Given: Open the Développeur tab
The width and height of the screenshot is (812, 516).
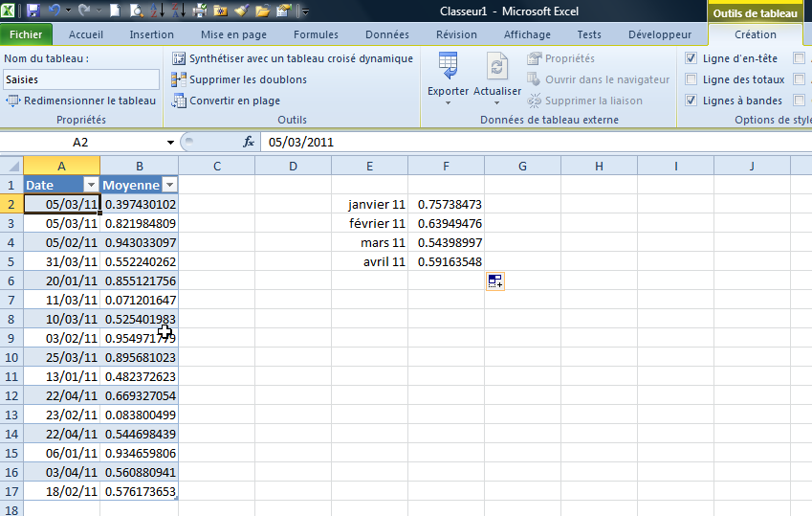Looking at the screenshot, I should coord(660,34).
